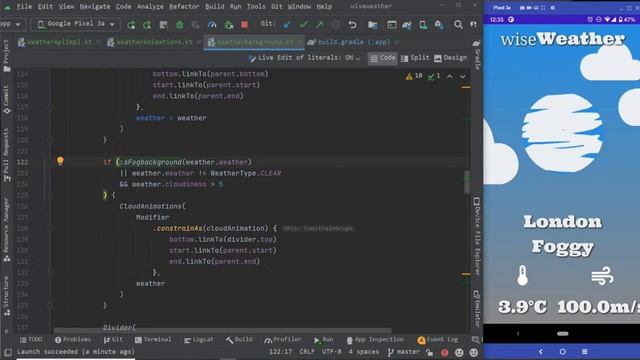Viewport: 640px width, 360px height.
Task: Open the Gradle side panel
Action: 476,55
